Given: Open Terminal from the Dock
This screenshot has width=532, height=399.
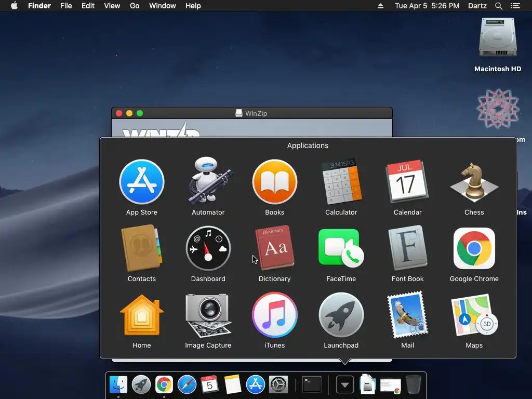Looking at the screenshot, I should (312, 385).
